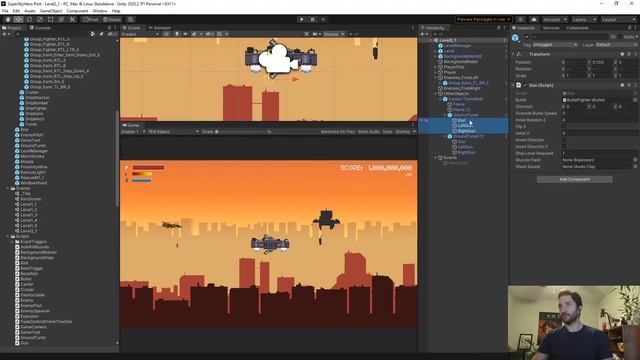Viewport: 640px width, 360px height.
Task: Open the File menu
Action: coord(5,11)
